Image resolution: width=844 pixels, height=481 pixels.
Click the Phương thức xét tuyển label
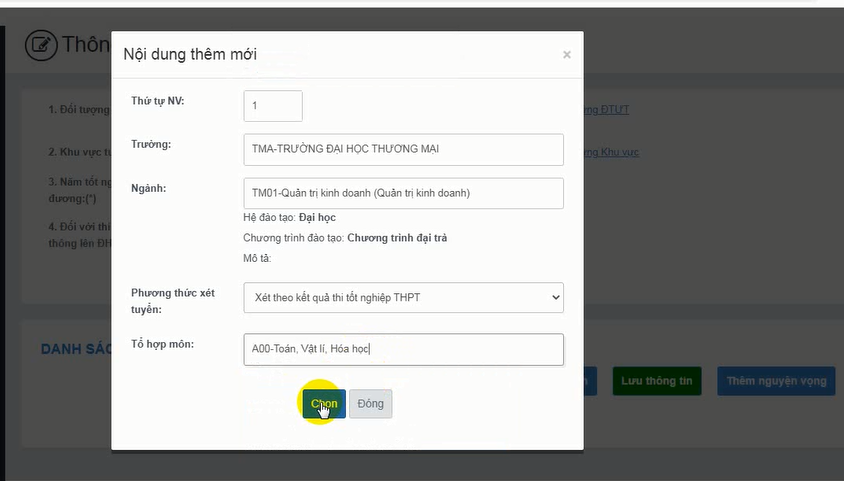tap(172, 300)
